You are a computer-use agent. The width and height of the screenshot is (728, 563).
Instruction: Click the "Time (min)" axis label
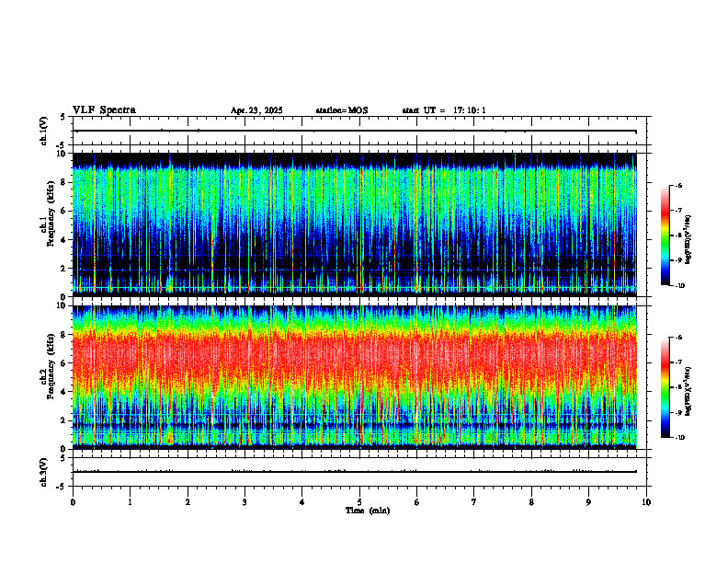pyautogui.click(x=368, y=511)
